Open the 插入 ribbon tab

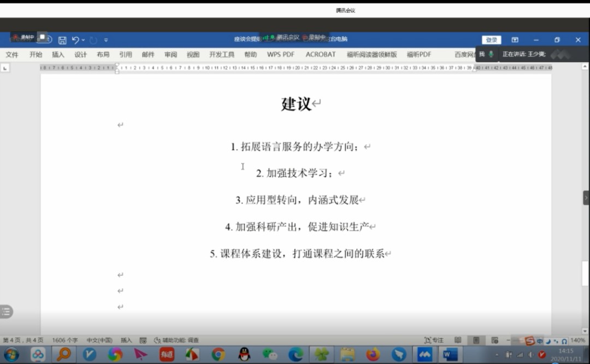58,55
